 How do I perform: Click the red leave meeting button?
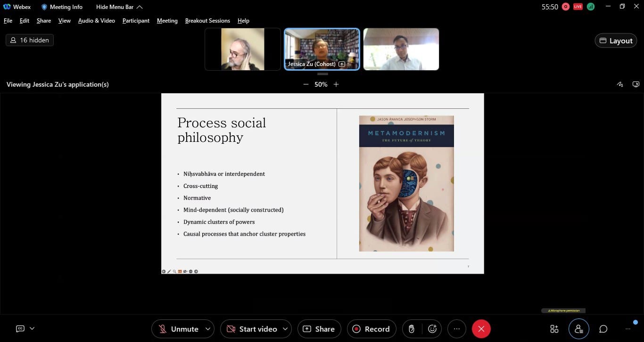(481, 329)
